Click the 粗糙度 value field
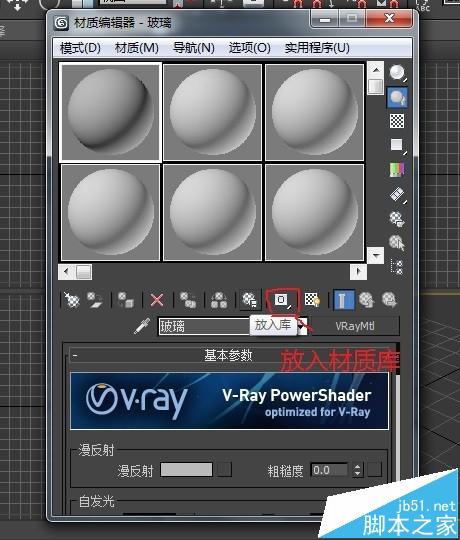Image resolution: width=460 pixels, height=540 pixels. [329, 470]
